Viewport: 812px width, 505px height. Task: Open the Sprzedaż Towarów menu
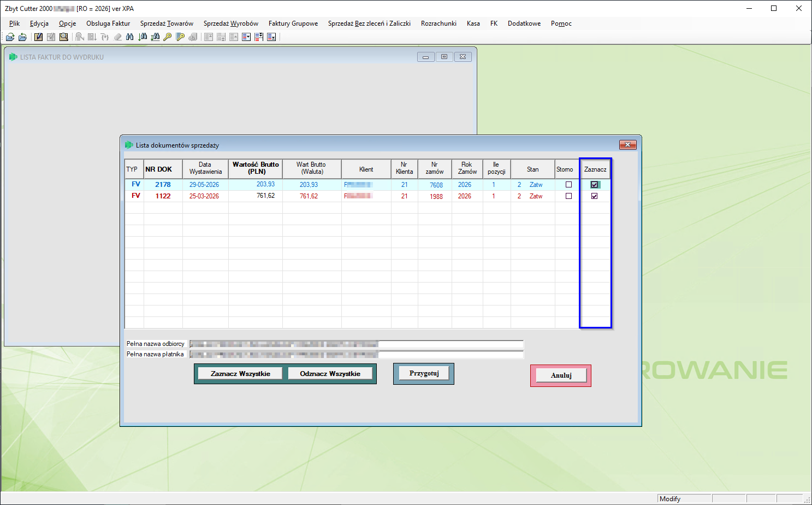(x=167, y=24)
